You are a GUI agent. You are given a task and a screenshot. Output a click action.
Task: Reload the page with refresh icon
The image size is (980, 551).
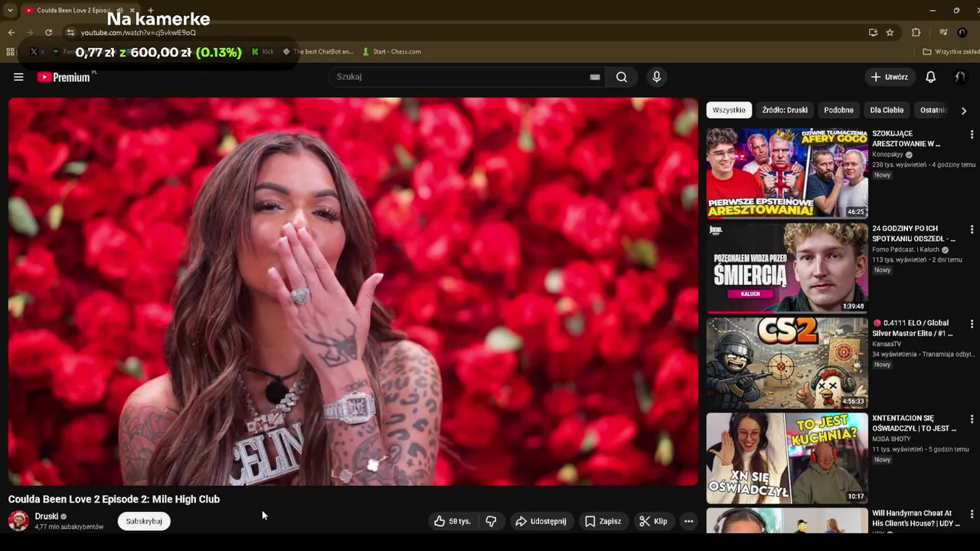pyautogui.click(x=48, y=32)
